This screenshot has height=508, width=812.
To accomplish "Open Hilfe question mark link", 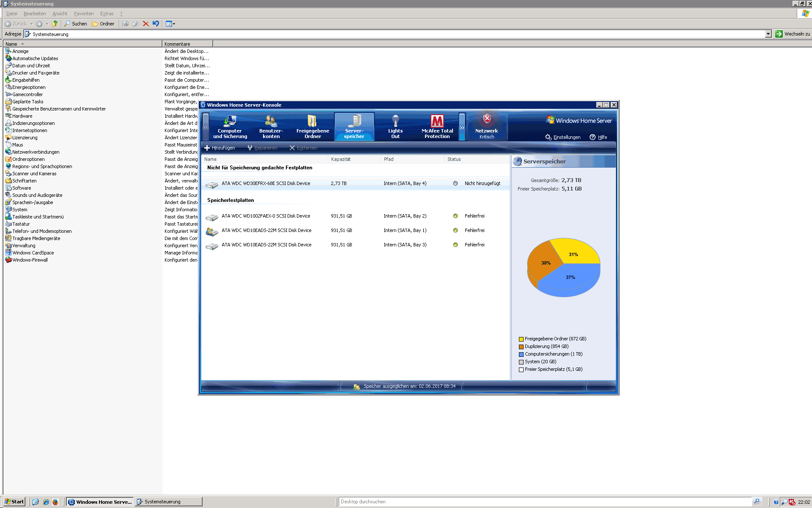I will pos(598,137).
